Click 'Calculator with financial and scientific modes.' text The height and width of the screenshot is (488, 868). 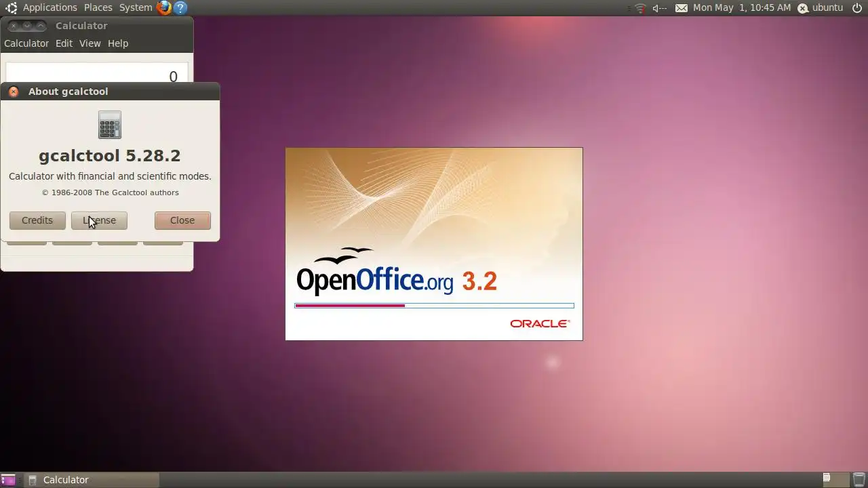pyautogui.click(x=110, y=176)
